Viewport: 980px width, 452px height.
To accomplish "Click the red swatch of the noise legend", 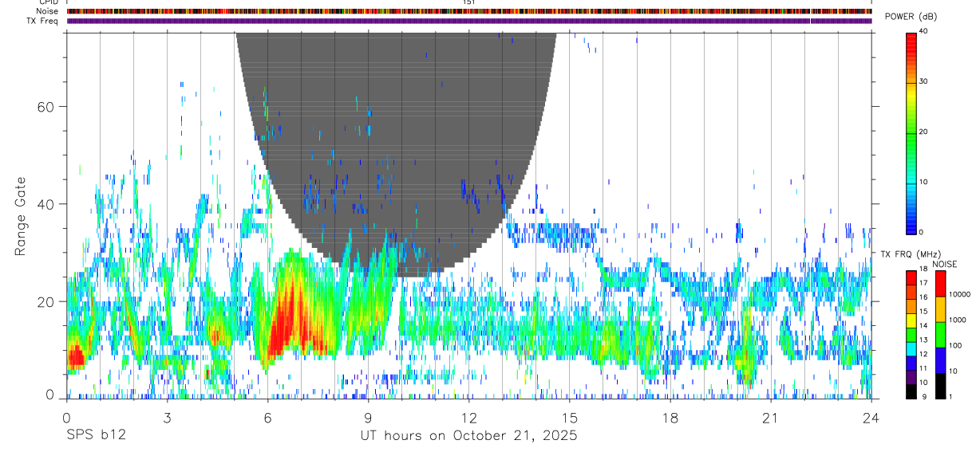I will tap(940, 283).
